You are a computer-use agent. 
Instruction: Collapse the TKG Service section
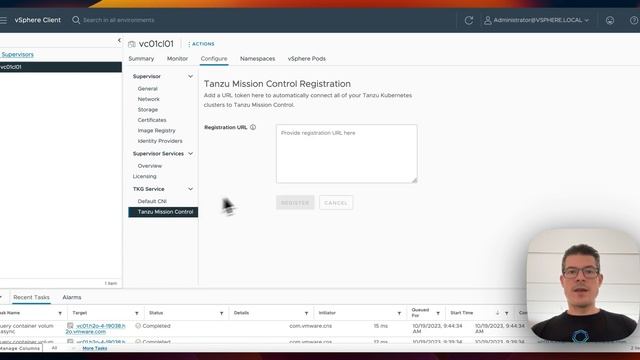tap(190, 189)
